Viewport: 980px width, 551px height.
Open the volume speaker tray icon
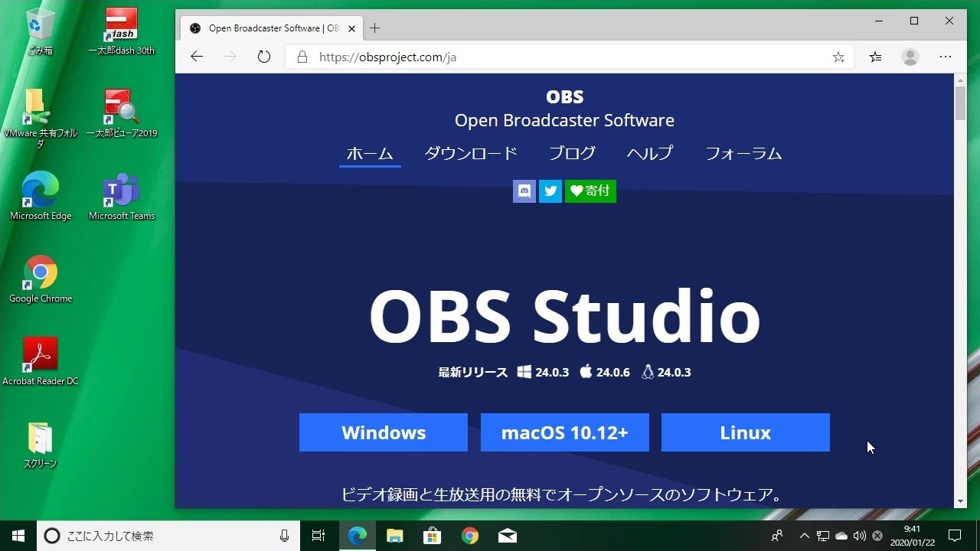(860, 536)
